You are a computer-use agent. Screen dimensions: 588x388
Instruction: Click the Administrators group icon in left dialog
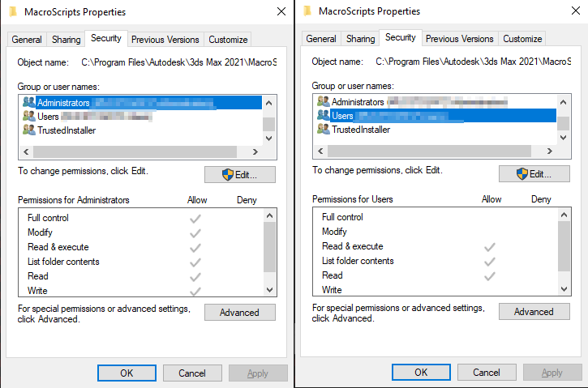pyautogui.click(x=29, y=103)
